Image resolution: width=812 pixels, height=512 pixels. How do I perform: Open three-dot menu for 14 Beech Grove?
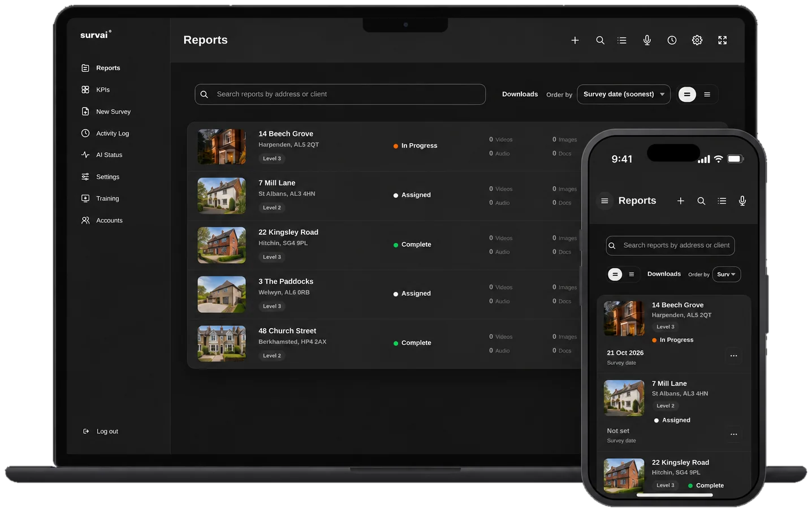[x=733, y=356]
